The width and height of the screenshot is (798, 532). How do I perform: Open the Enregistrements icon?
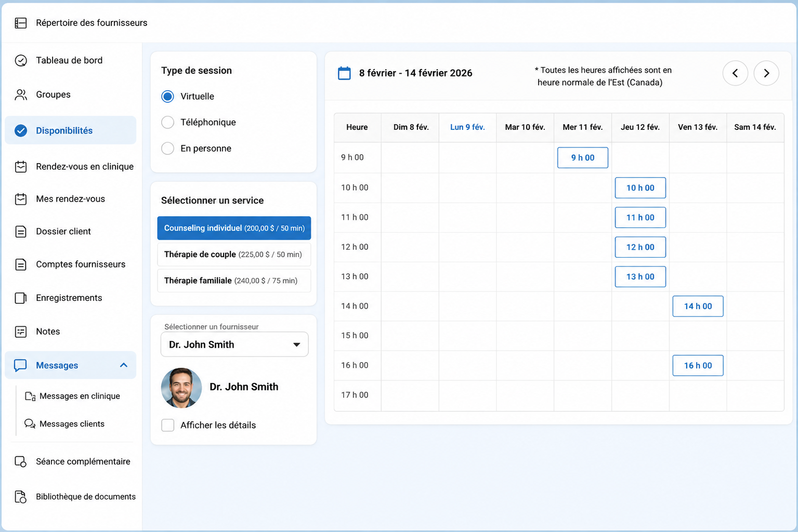point(21,298)
